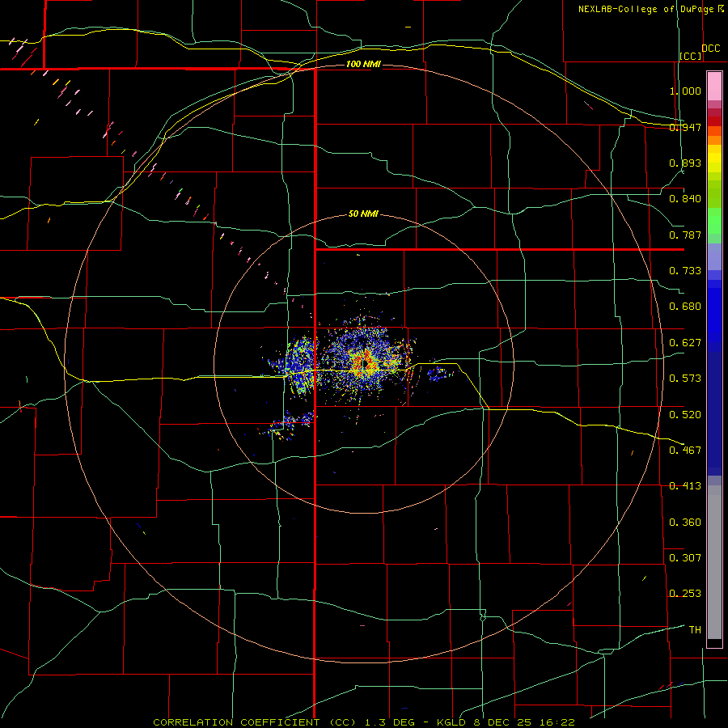Pick the red segment of the color bar
This screenshot has height=728, width=728.
[x=714, y=121]
